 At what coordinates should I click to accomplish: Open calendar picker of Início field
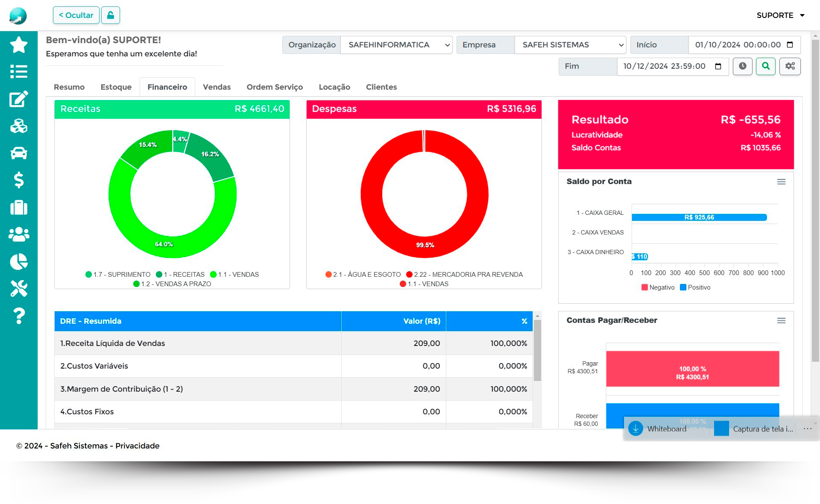click(790, 45)
